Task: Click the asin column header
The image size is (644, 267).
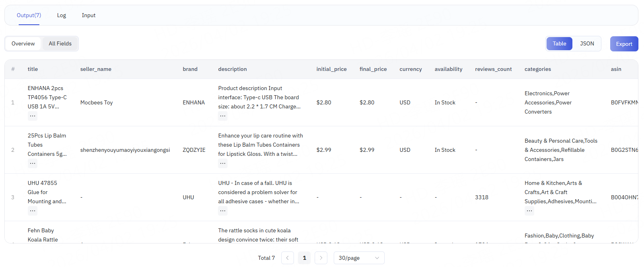Action: coord(616,69)
